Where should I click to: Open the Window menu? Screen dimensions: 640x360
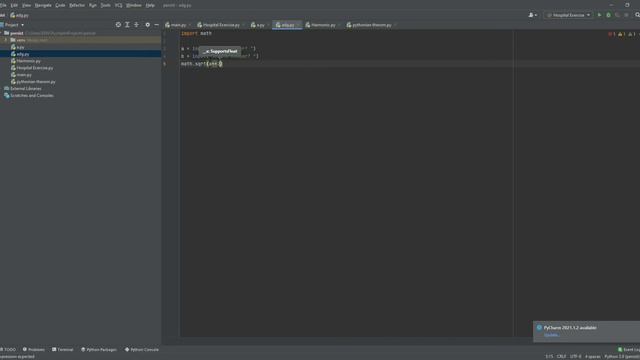(134, 5)
